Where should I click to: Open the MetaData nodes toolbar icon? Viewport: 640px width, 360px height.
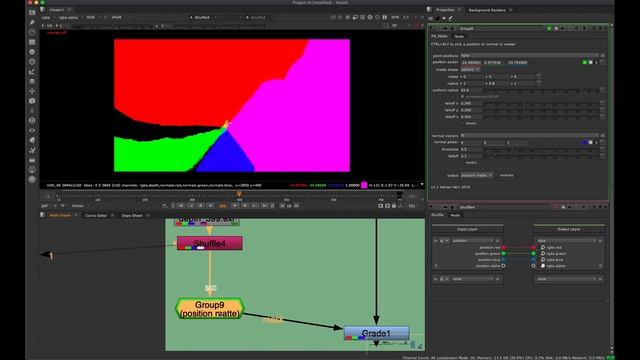32,140
